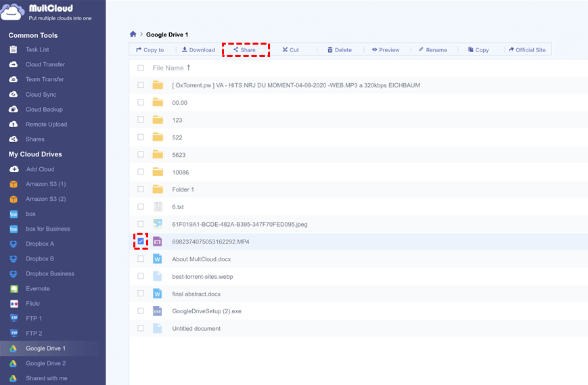Image resolution: width=588 pixels, height=385 pixels.
Task: Go to home via breadcrumb icon
Action: pos(133,34)
